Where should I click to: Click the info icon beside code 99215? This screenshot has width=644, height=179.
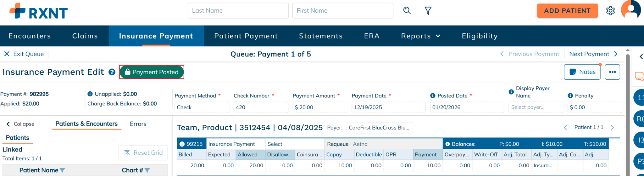point(182,144)
